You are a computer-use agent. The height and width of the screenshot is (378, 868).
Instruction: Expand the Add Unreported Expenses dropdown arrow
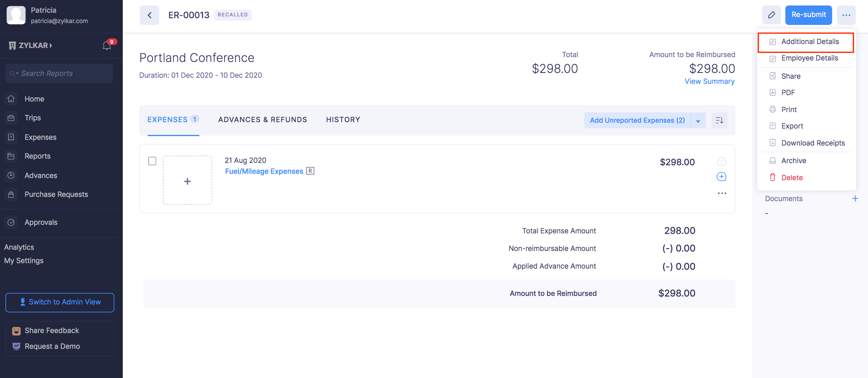(698, 121)
